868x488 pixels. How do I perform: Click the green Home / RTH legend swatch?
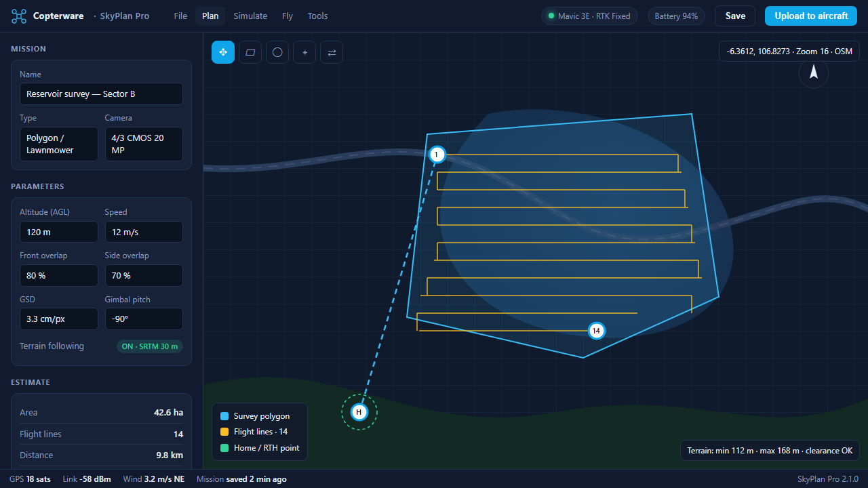point(224,448)
